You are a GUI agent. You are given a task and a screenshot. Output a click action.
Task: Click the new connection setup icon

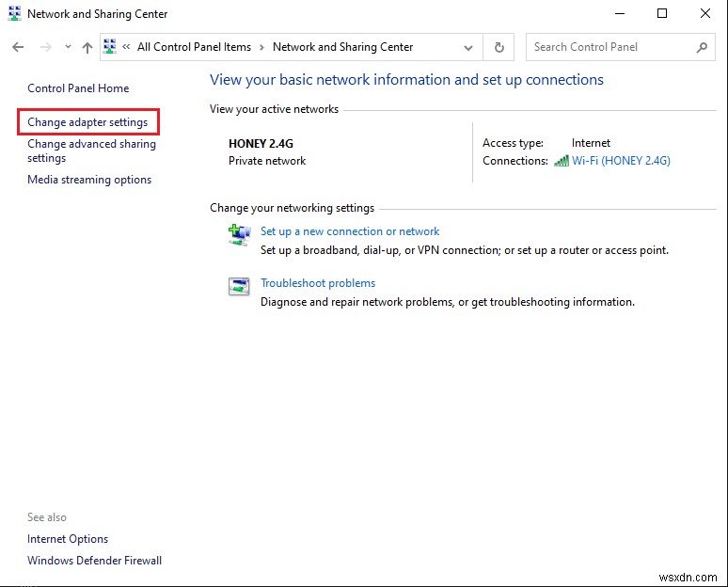[240, 235]
